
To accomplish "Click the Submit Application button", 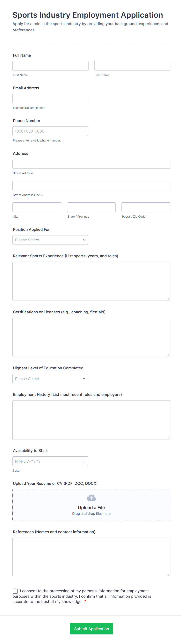I will (91, 628).
